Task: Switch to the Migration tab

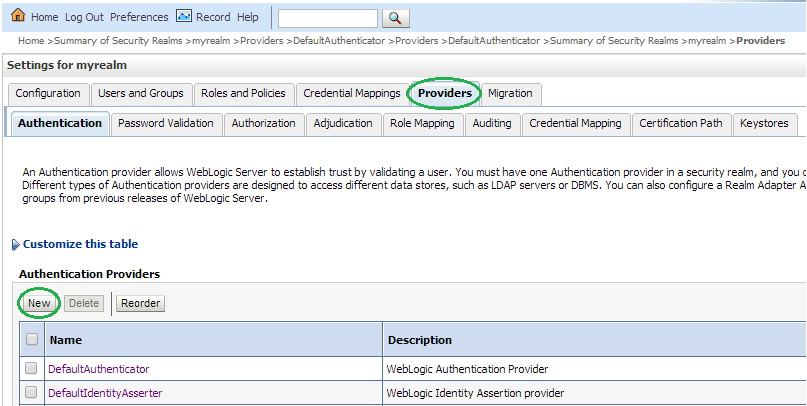Action: pyautogui.click(x=510, y=94)
